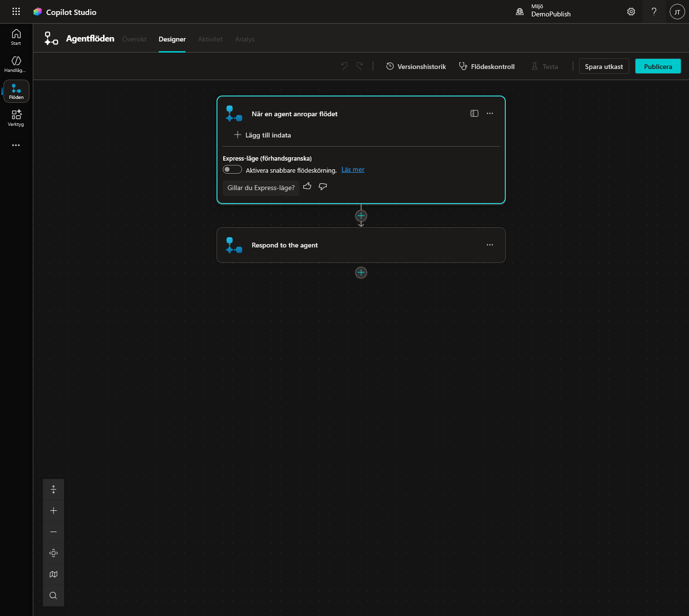Viewport: 689px width, 616px height.
Task: Go to Start in the sidebar
Action: click(x=16, y=37)
